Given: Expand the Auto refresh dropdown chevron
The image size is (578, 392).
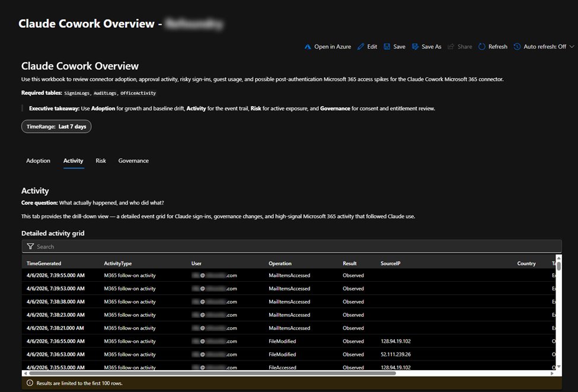Looking at the screenshot, I should (x=571, y=47).
